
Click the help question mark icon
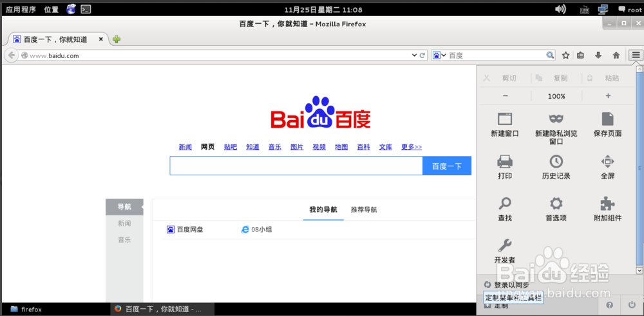point(609,305)
